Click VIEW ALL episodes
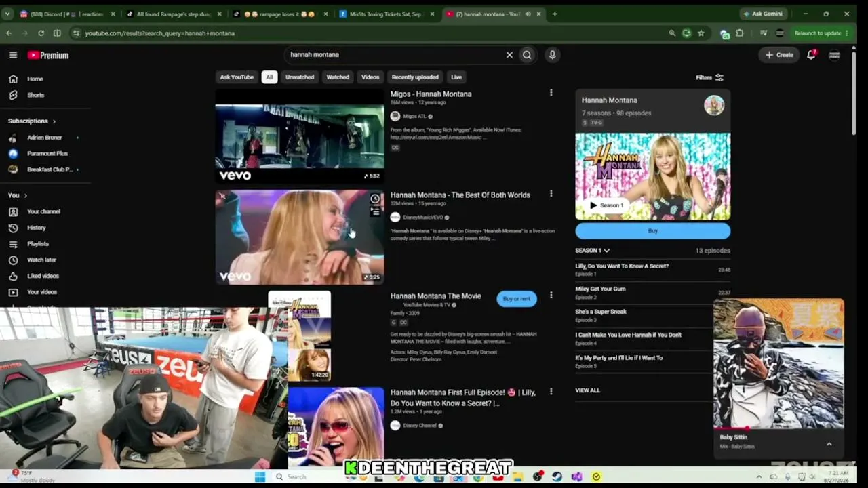The width and height of the screenshot is (868, 488). (x=587, y=390)
